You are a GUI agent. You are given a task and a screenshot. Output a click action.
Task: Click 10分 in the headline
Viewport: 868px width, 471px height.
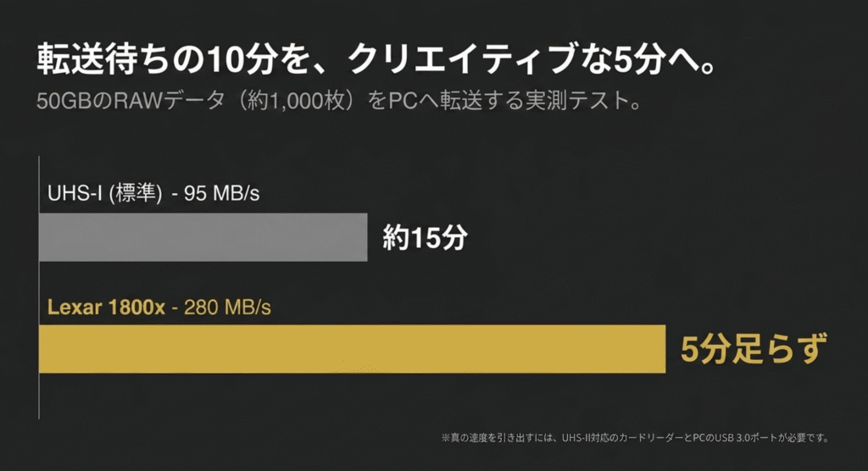pos(242,59)
